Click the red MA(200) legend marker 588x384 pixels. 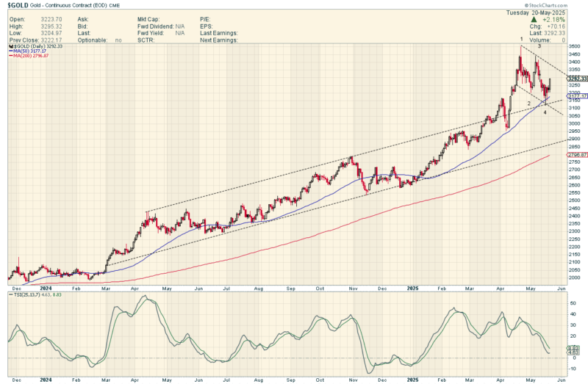click(x=10, y=57)
